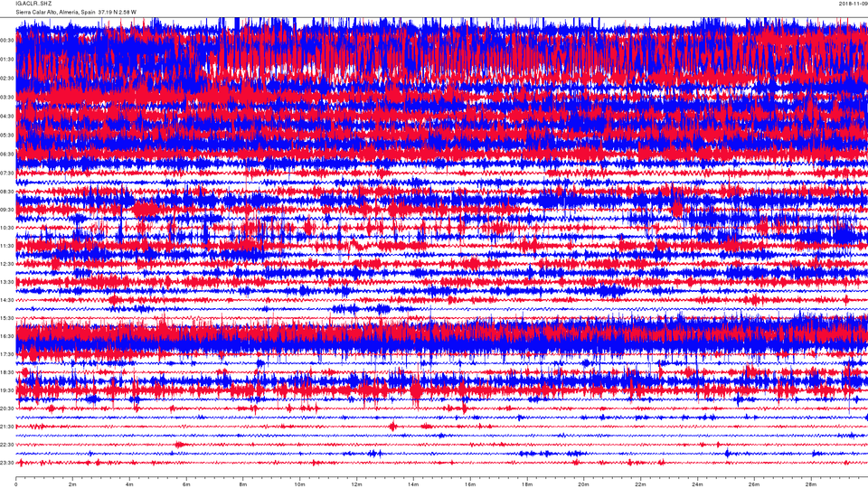Click the 6m axis tick label
The width and height of the screenshot is (868, 488).
point(186,484)
